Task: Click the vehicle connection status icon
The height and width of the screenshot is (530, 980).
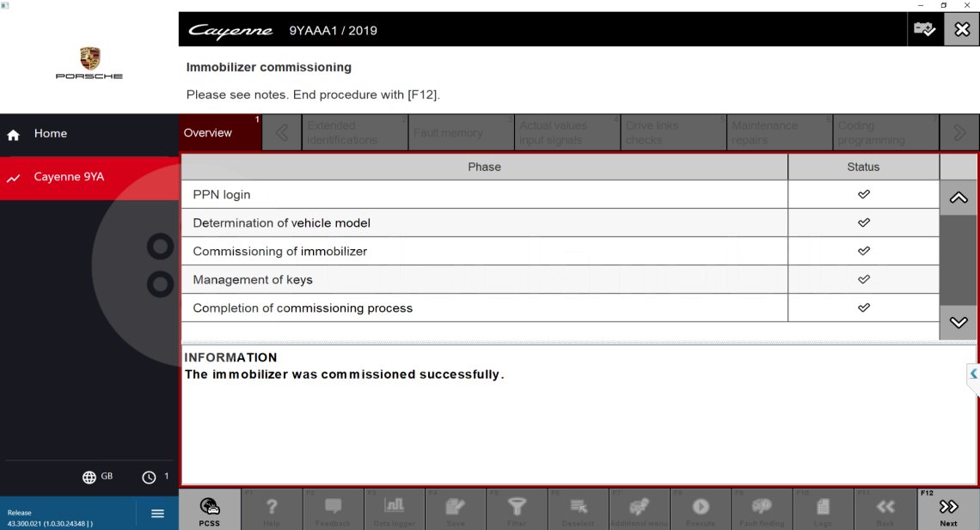Action: (x=924, y=30)
